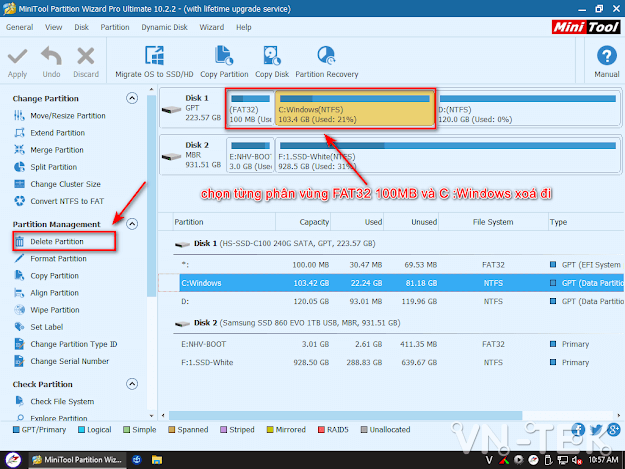Click MiniTool Partition Wizard taskbar button
This screenshot has height=469, width=625.
[77, 460]
